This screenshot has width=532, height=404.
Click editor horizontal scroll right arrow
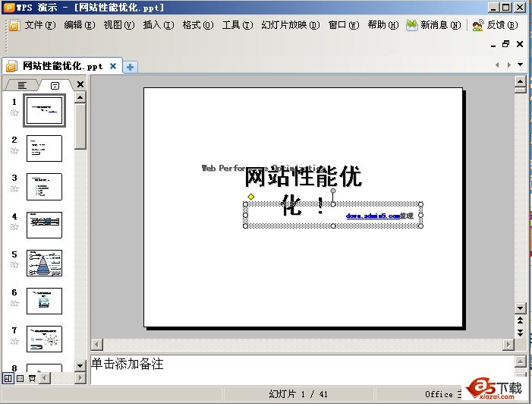click(x=508, y=345)
